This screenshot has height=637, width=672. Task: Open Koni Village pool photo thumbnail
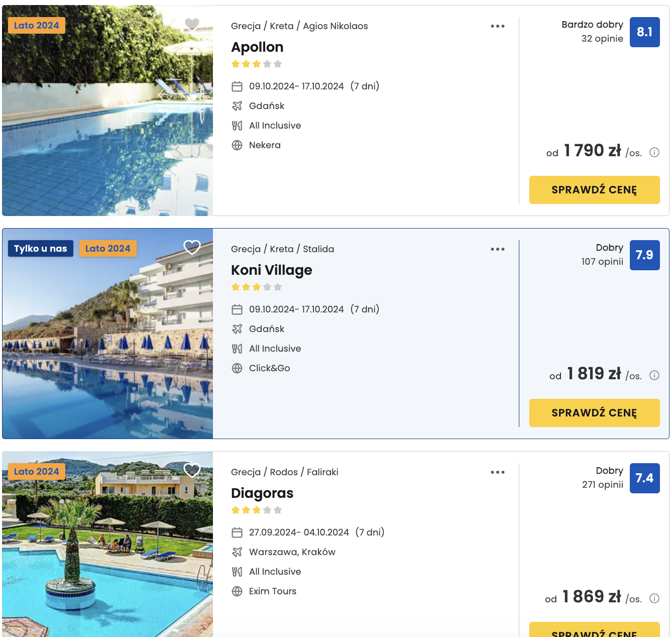[x=107, y=334]
